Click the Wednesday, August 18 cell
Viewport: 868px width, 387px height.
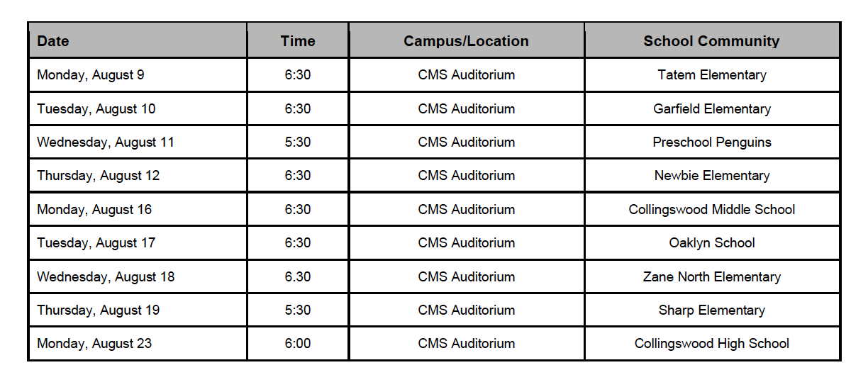click(138, 276)
